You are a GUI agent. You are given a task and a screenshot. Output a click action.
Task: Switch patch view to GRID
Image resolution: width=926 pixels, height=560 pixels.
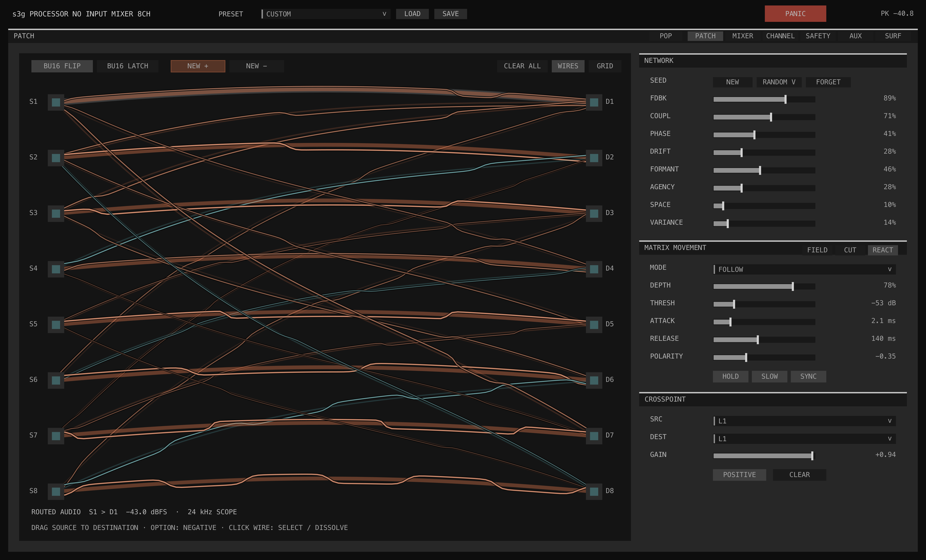pyautogui.click(x=605, y=66)
